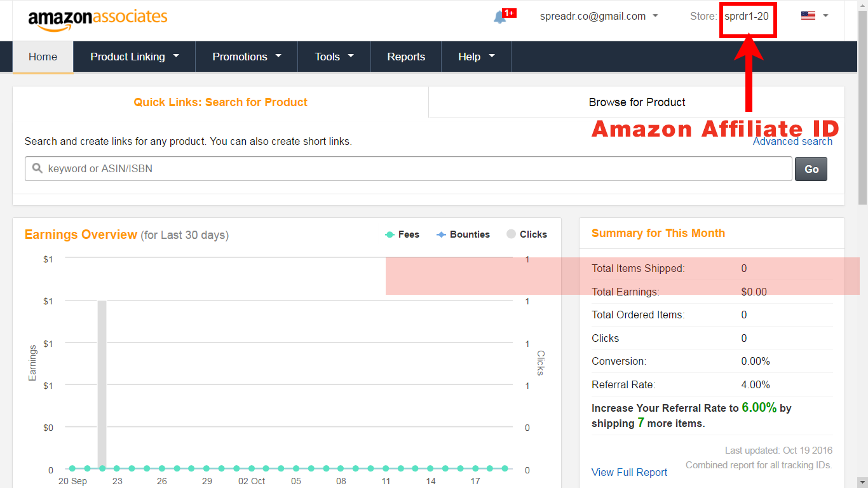Open the Help dropdown menu
This screenshot has width=868, height=488.
pos(476,57)
